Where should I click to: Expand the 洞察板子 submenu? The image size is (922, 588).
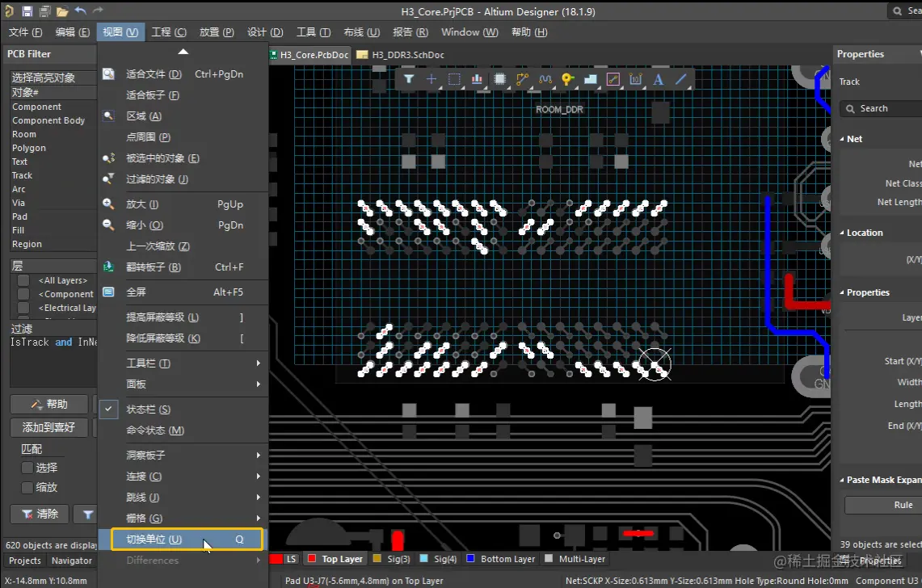[x=183, y=455]
